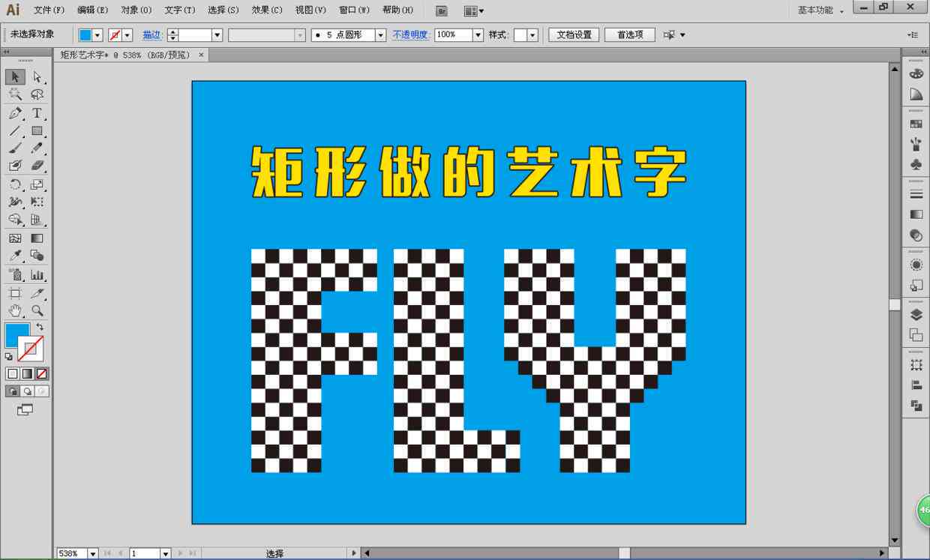Select the Paintbrush tool
The width and height of the screenshot is (930, 560).
15,148
